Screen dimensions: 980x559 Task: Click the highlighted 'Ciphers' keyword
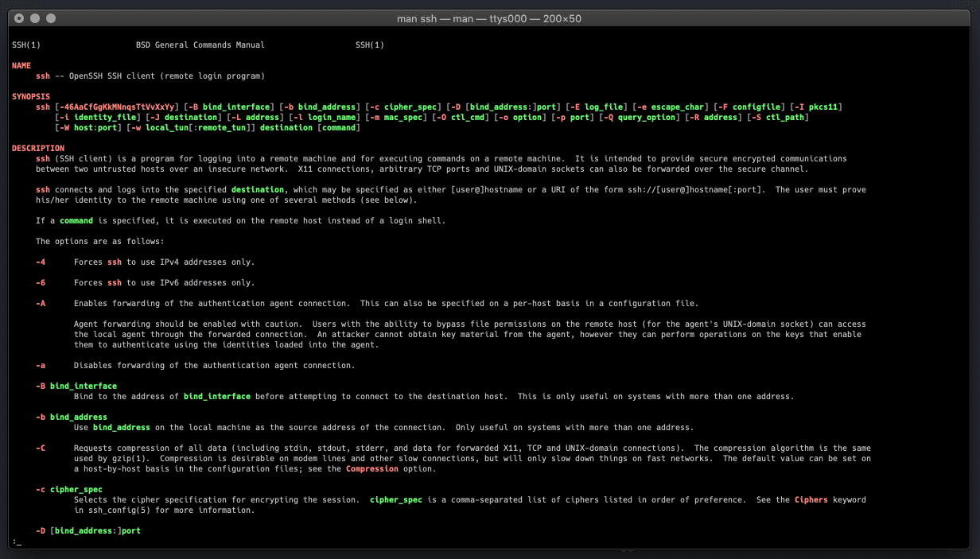pyautogui.click(x=811, y=499)
